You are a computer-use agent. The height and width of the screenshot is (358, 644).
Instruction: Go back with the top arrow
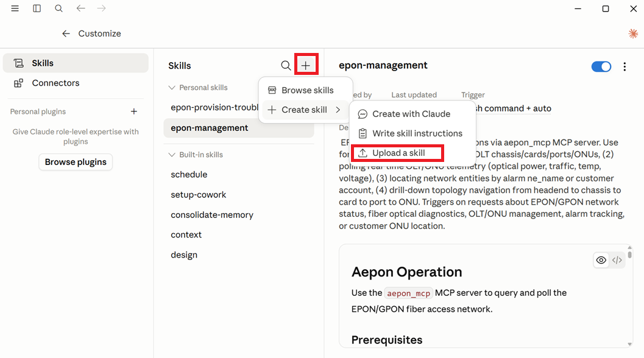coord(80,8)
